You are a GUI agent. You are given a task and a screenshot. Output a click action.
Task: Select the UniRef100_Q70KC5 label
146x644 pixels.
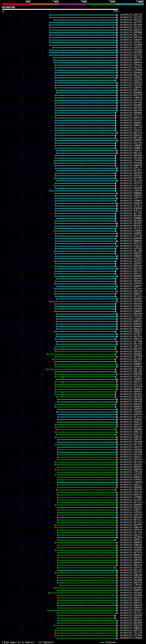131,301
